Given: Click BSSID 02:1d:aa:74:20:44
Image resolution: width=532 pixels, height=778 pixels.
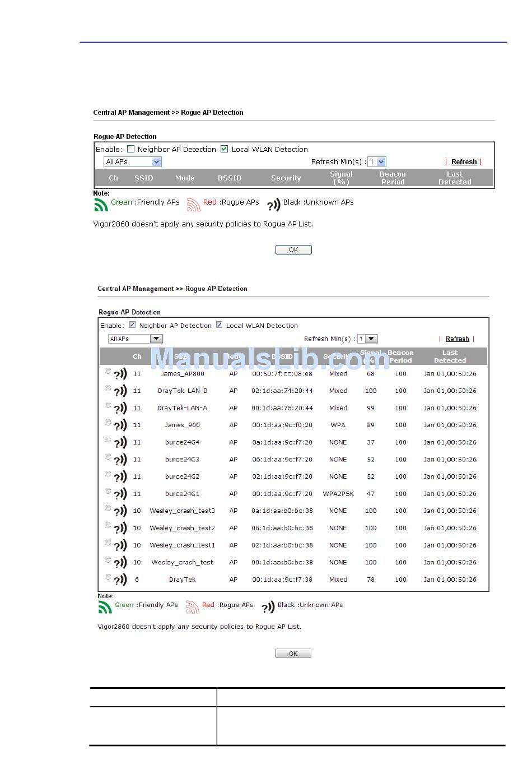Looking at the screenshot, I should coord(282,391).
